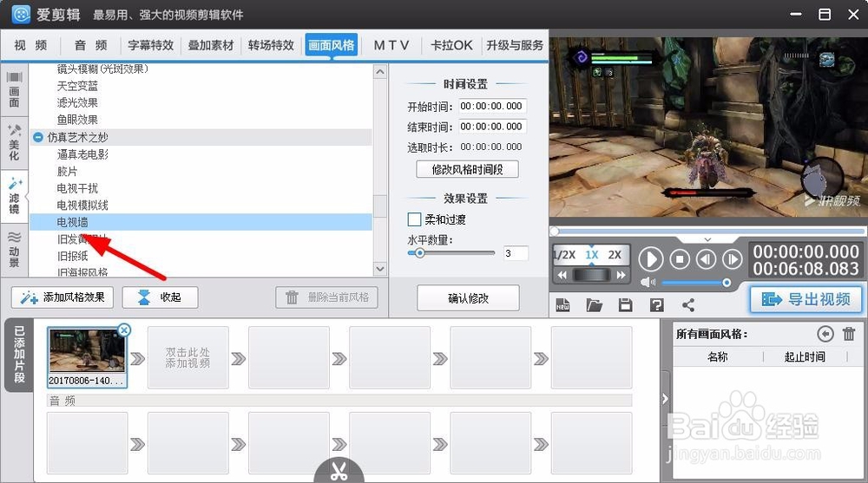
Task: Open the MTV tab
Action: click(x=391, y=45)
